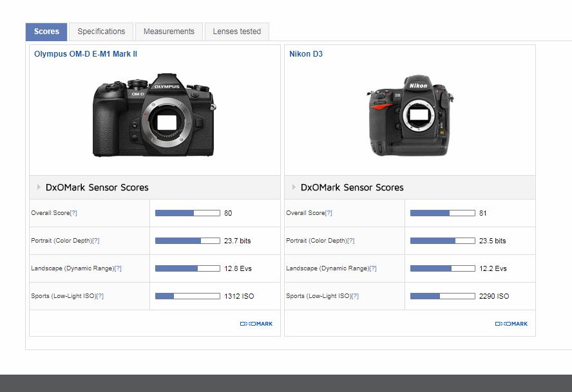Click the Olympus camera product image
572x392 pixels.
pyautogui.click(x=155, y=115)
